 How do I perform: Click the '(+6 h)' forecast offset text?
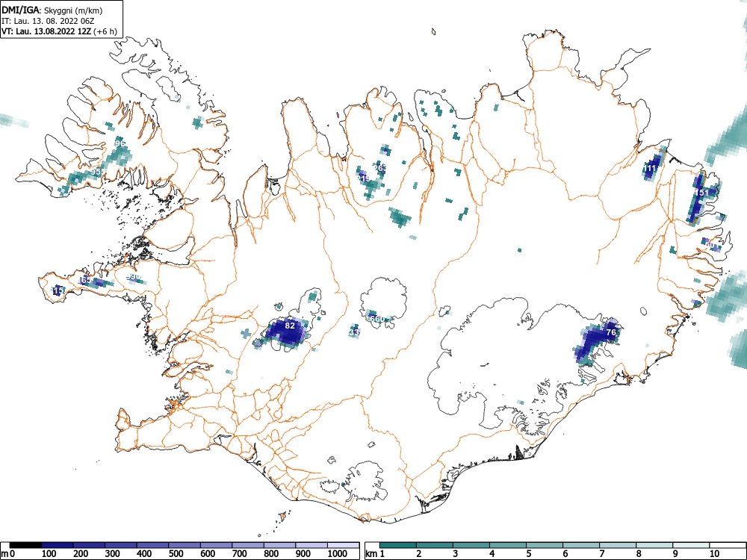(x=105, y=31)
